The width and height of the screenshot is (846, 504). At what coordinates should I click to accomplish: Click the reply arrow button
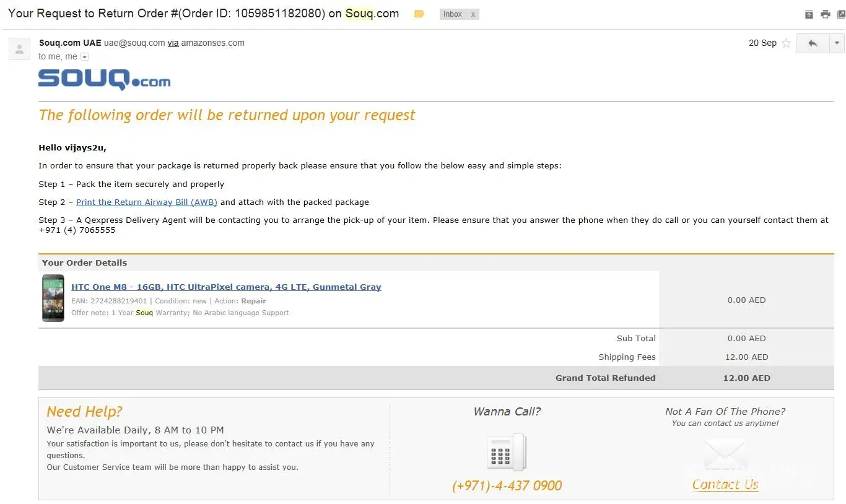click(x=812, y=43)
